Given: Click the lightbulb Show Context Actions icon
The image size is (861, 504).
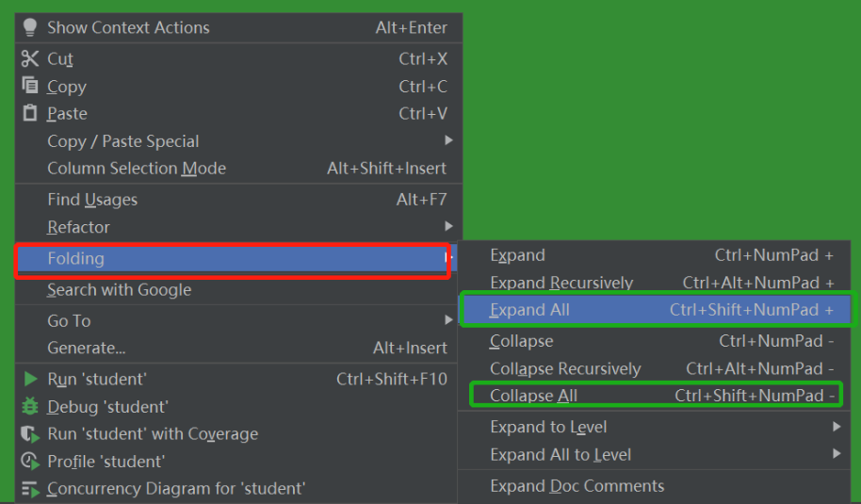Looking at the screenshot, I should [30, 27].
